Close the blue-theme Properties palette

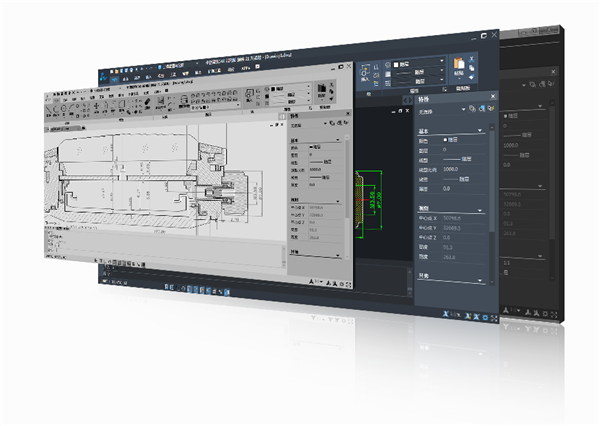point(493,96)
